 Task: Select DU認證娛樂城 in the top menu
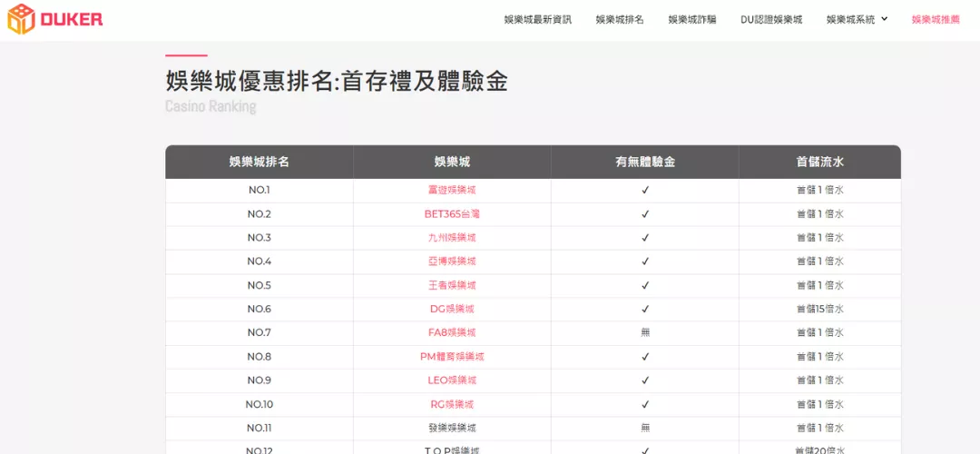tap(771, 19)
